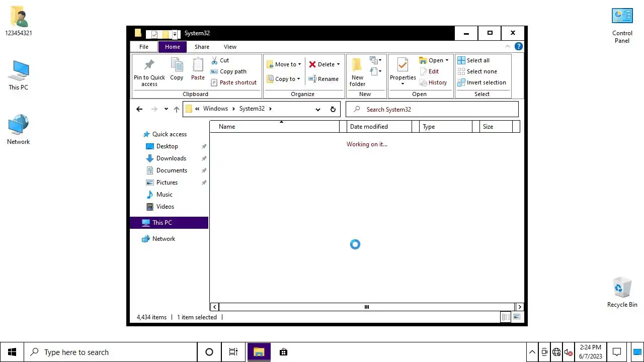Click Edit in the Open group
The image size is (644, 362).
(429, 71)
